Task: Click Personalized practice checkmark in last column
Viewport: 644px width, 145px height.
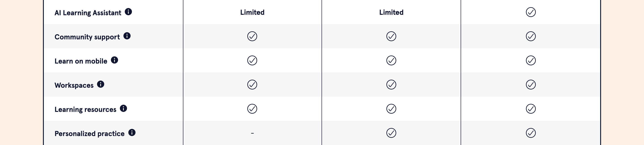Action: point(530,133)
